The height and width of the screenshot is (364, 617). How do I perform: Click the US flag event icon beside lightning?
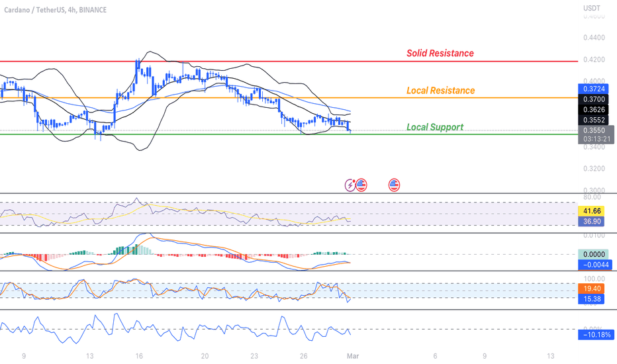(361, 185)
